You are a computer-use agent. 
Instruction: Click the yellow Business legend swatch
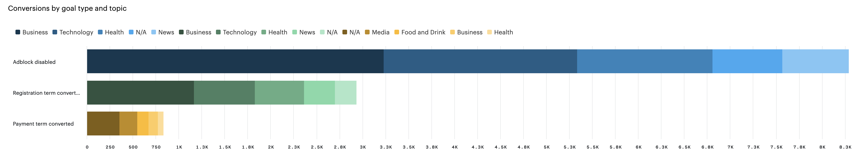pos(453,32)
